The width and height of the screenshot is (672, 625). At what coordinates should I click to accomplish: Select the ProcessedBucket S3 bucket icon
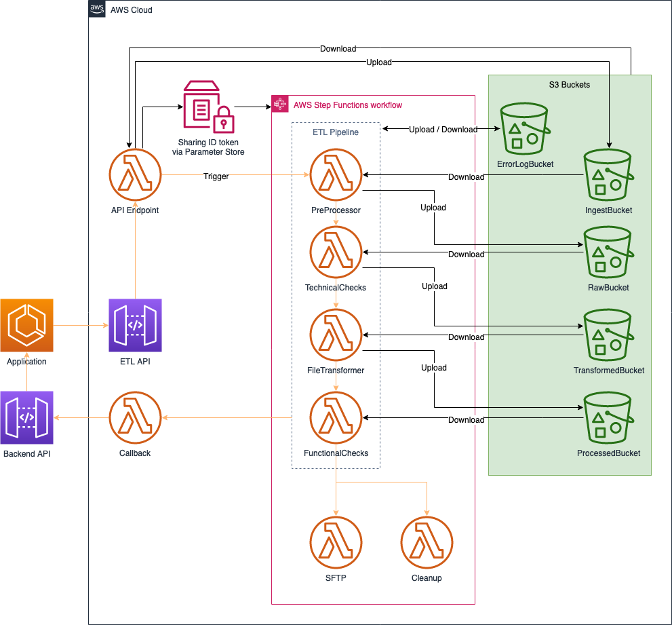point(607,418)
